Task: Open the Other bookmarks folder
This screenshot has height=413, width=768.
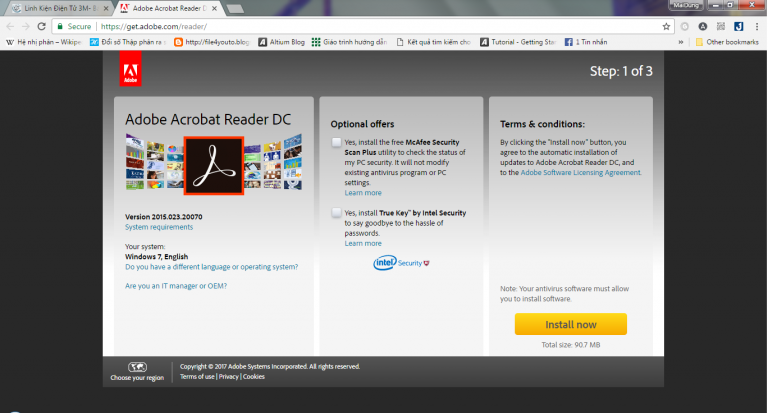Action: pyautogui.click(x=727, y=42)
